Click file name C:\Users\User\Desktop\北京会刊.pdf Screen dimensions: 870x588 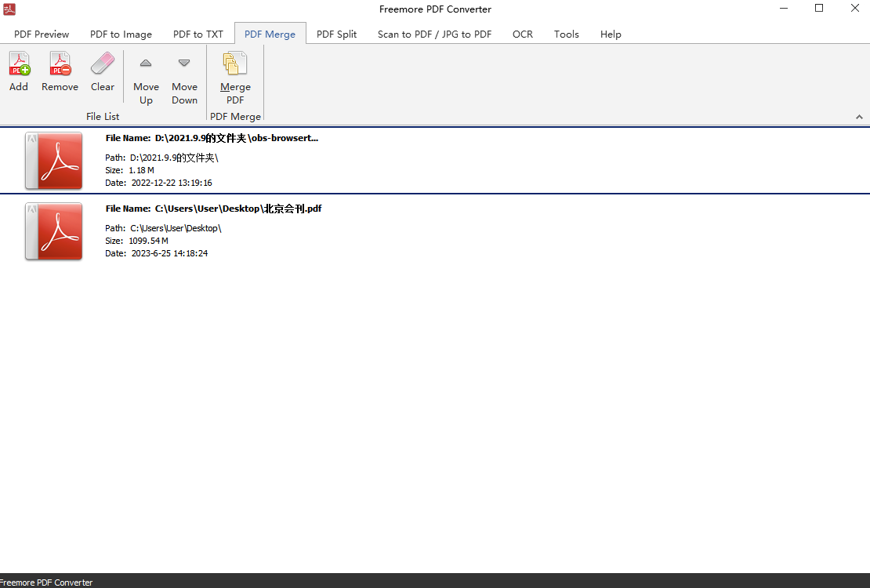point(238,209)
